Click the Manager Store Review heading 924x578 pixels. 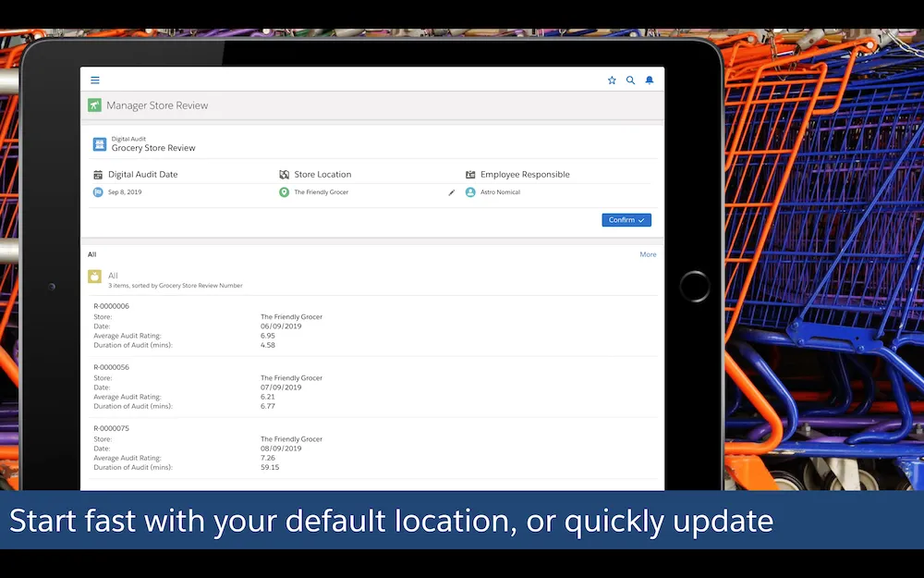point(157,105)
